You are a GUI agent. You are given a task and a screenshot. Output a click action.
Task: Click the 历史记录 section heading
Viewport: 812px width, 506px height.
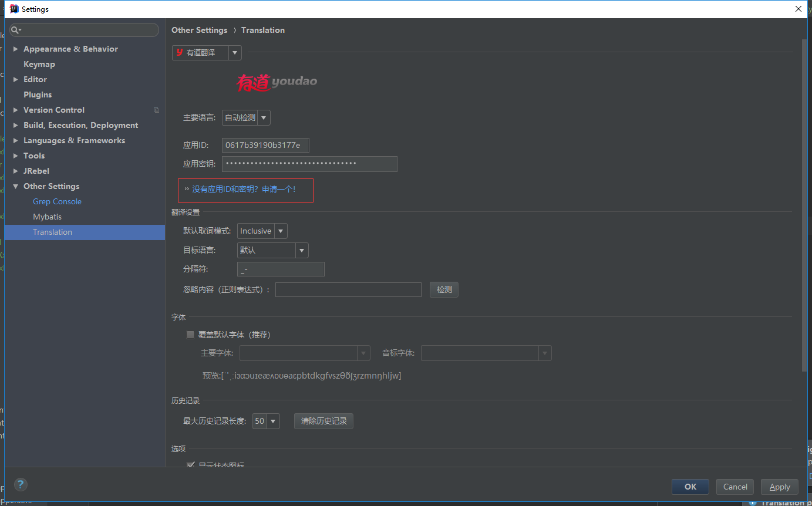coord(186,401)
